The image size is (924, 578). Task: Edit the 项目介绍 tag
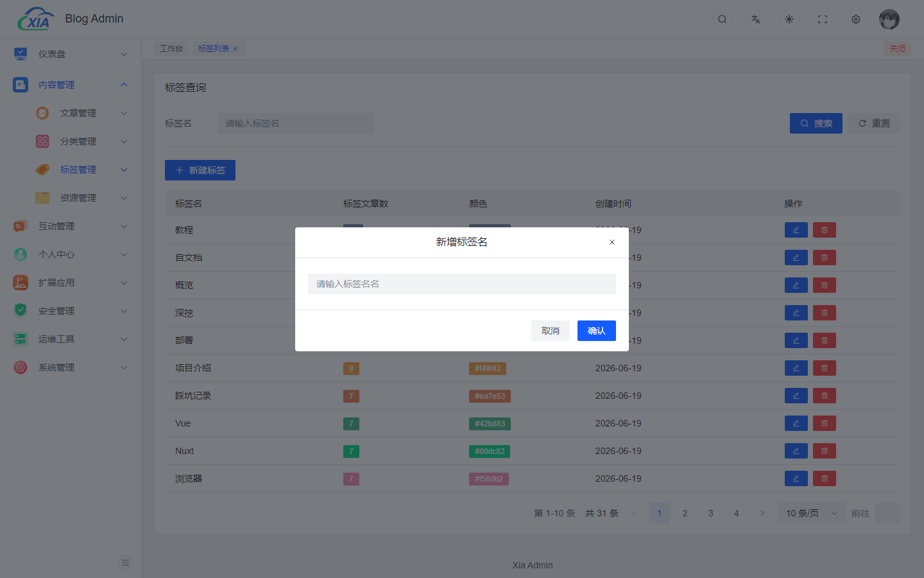796,368
